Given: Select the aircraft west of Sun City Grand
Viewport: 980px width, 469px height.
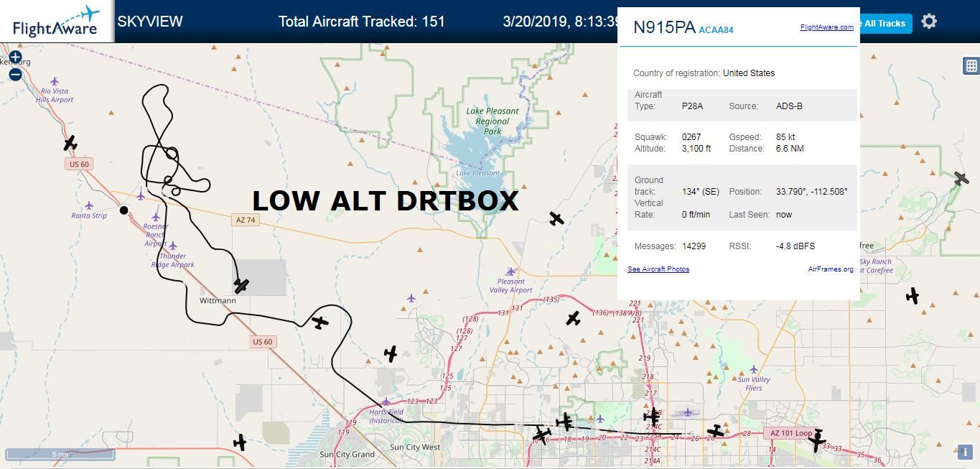Looking at the screenshot, I should pyautogui.click(x=239, y=442).
